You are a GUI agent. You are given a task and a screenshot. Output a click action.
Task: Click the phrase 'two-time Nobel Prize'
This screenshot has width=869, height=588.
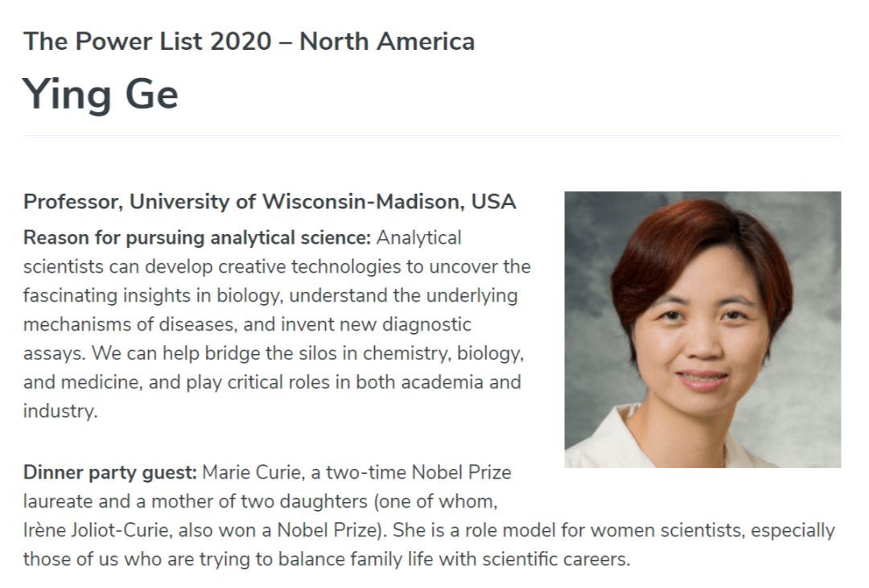(x=418, y=473)
